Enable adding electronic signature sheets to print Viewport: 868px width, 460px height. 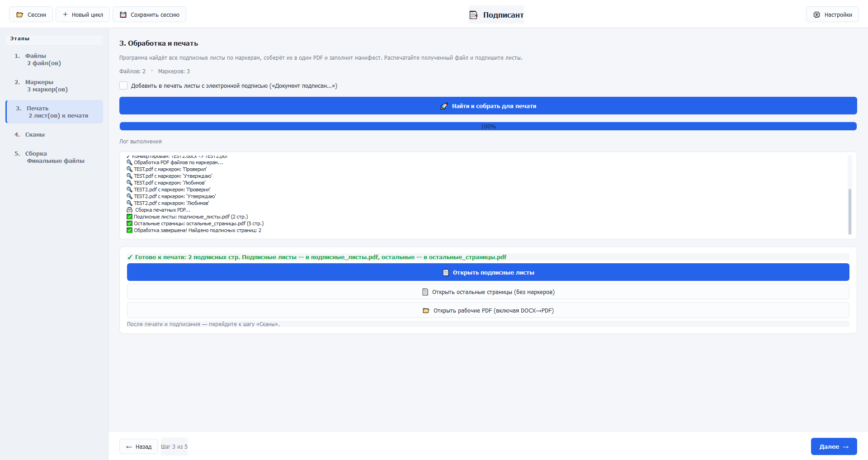click(x=123, y=85)
